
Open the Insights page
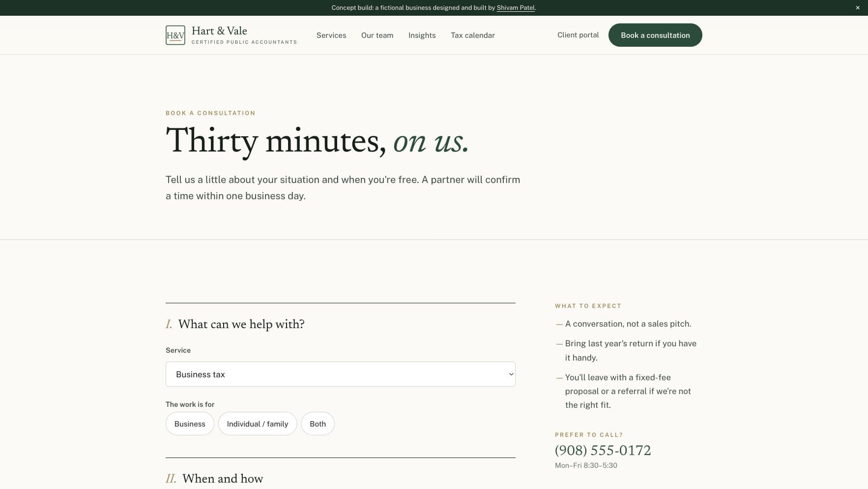[422, 35]
